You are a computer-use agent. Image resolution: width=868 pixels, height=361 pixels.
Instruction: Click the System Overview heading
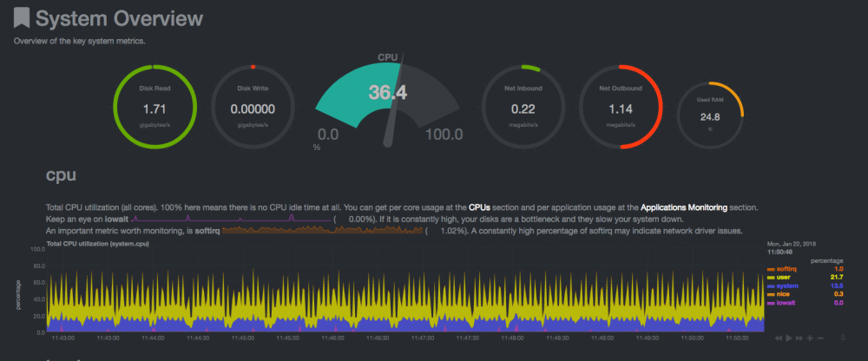point(119,18)
